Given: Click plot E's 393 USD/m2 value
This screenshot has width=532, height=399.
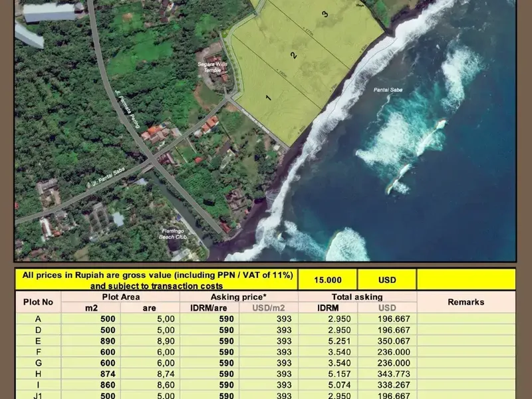Looking at the screenshot, I should [x=284, y=341].
